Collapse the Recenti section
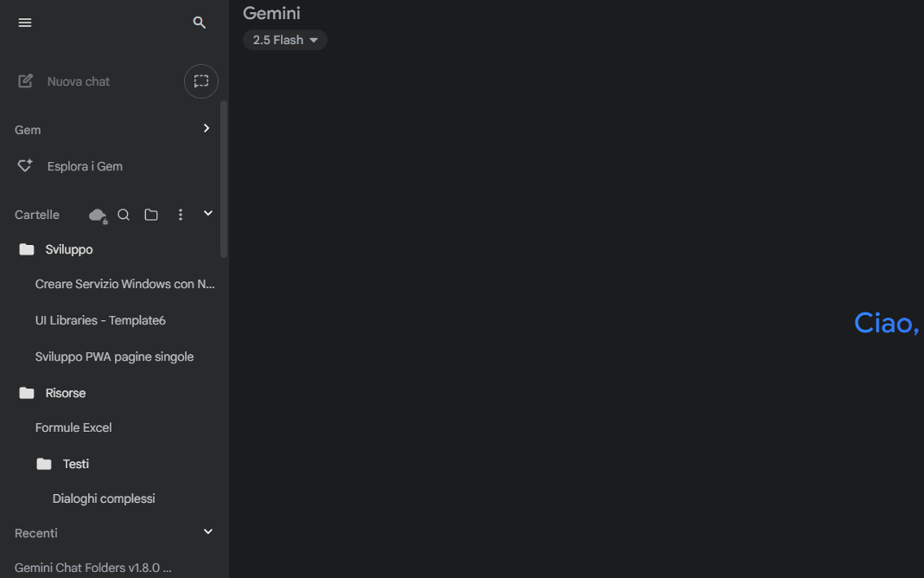The width and height of the screenshot is (924, 578). (207, 531)
